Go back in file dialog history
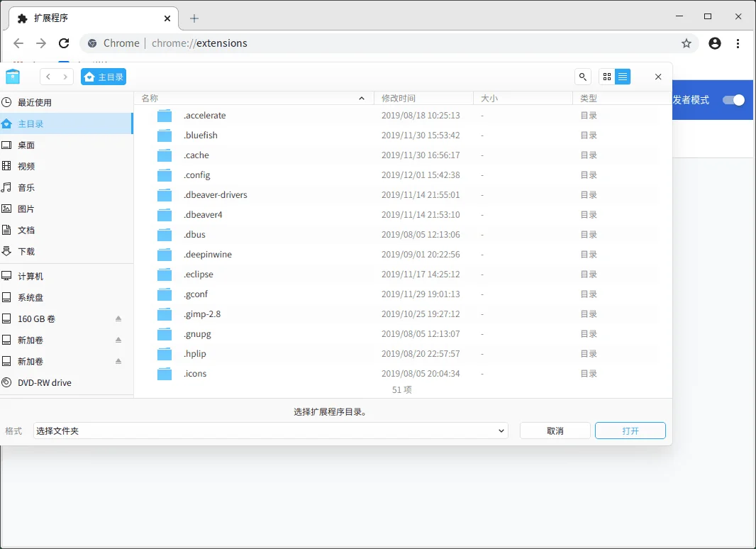The image size is (756, 549). 48,77
